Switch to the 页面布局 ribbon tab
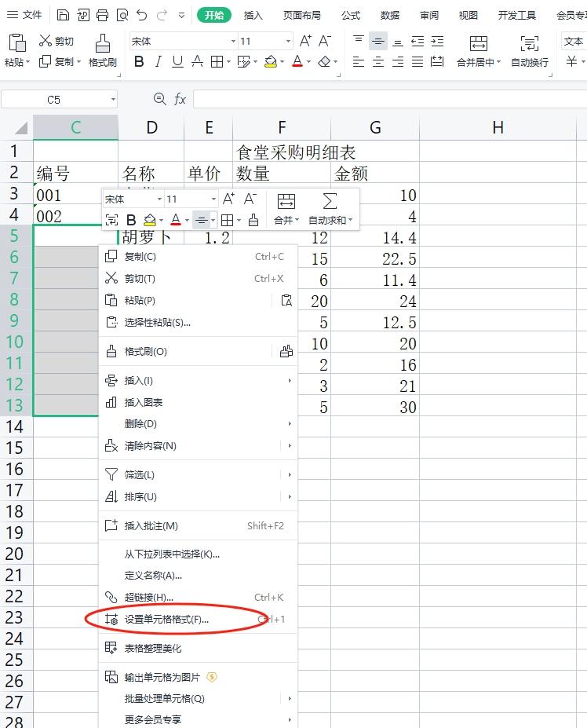Viewport: 587px width, 728px height. [x=301, y=16]
